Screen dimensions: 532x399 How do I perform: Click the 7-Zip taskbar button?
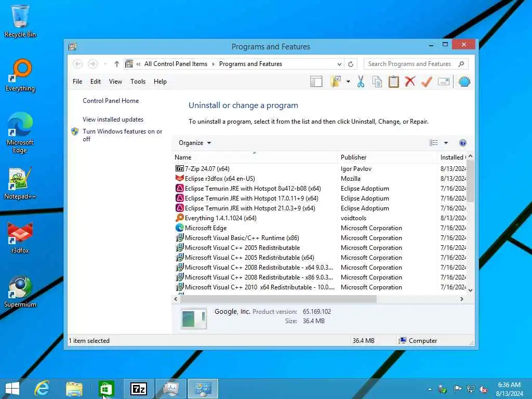(138, 389)
